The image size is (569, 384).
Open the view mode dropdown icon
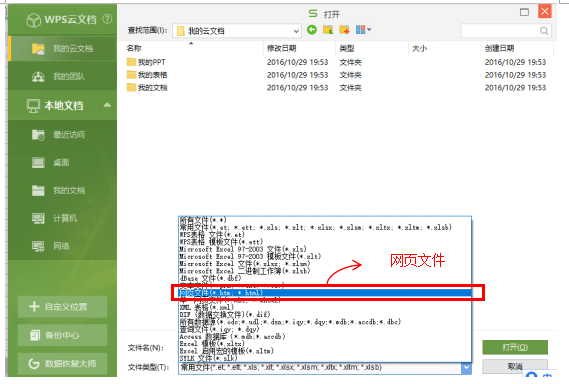[x=363, y=30]
